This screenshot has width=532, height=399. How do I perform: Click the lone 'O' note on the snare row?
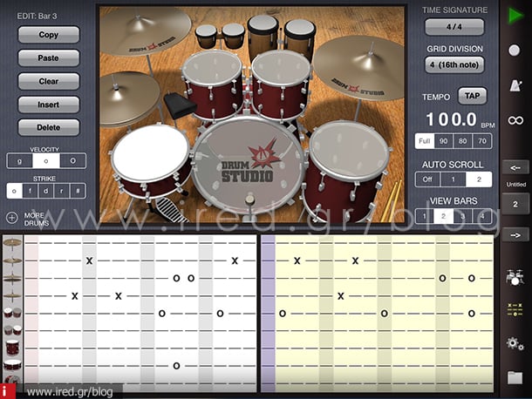click(x=176, y=366)
